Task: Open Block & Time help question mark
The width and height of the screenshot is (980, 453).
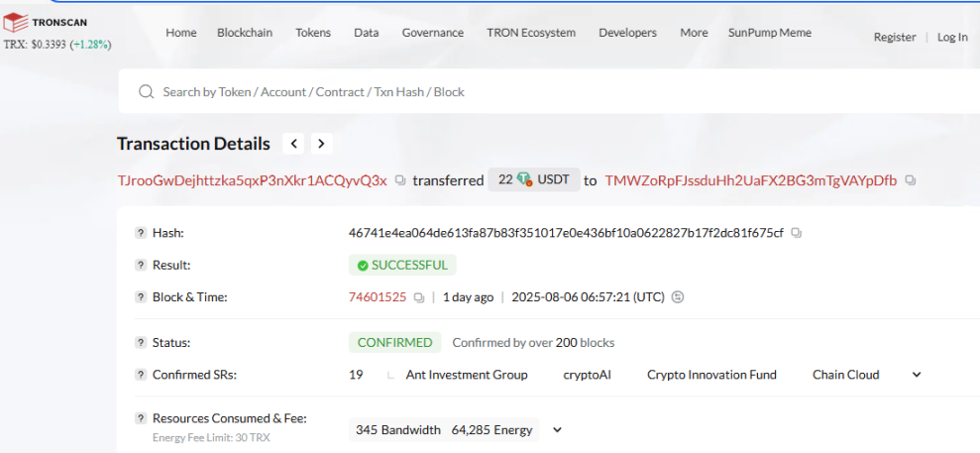Action: click(x=141, y=297)
